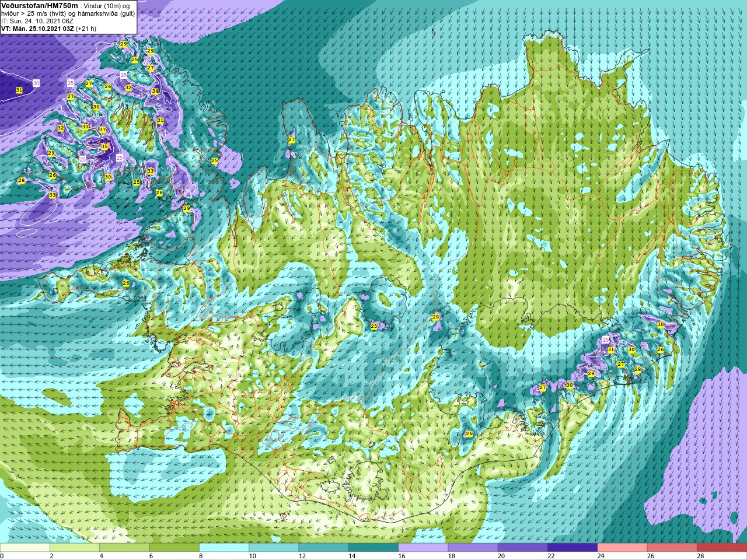Click the 4–6 m/s green legend swatch
The width and height of the screenshot is (747, 560).
point(124,548)
